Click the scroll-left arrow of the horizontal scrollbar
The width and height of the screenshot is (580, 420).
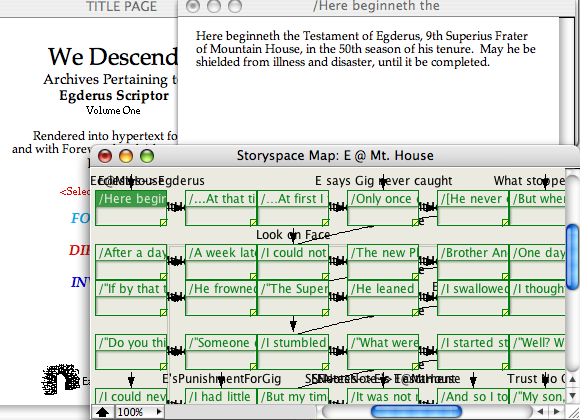pyautogui.click(x=541, y=411)
